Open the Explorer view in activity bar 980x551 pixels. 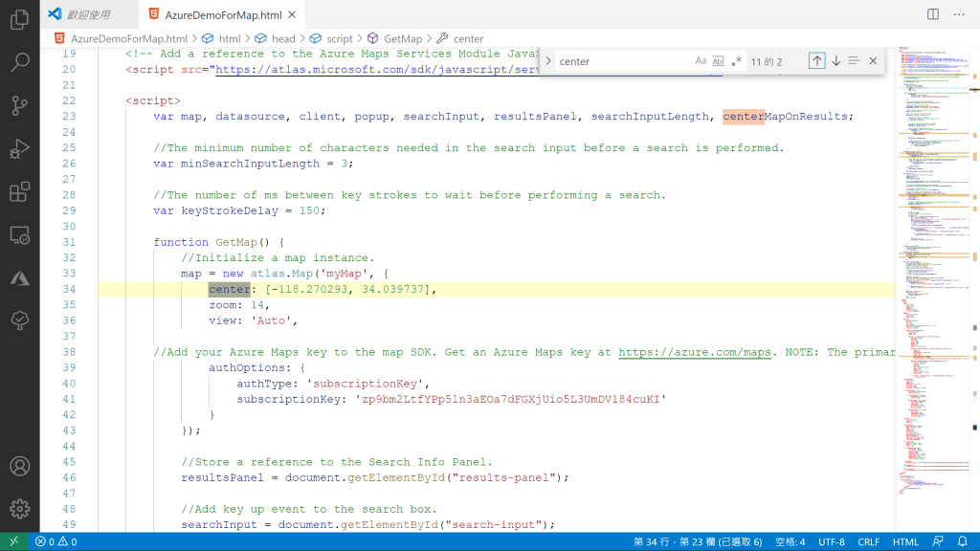pyautogui.click(x=19, y=19)
